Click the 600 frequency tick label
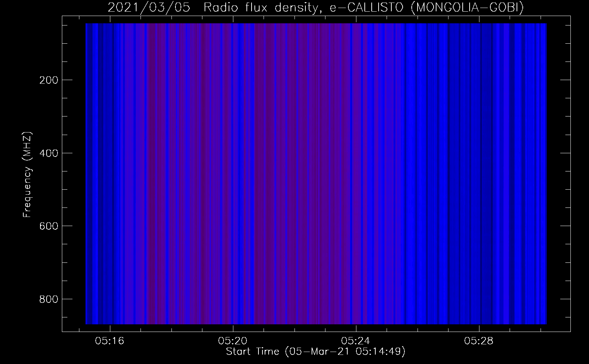Image resolution: width=589 pixels, height=364 pixels. point(48,226)
